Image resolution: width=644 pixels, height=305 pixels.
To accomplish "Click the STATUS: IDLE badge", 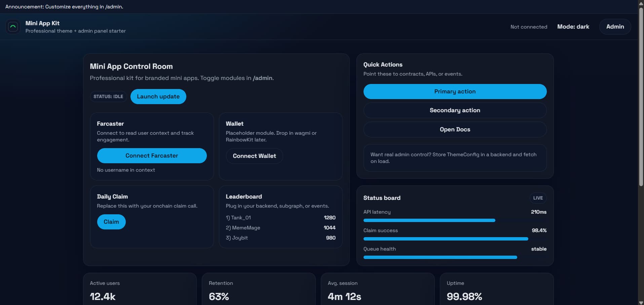I will (108, 96).
